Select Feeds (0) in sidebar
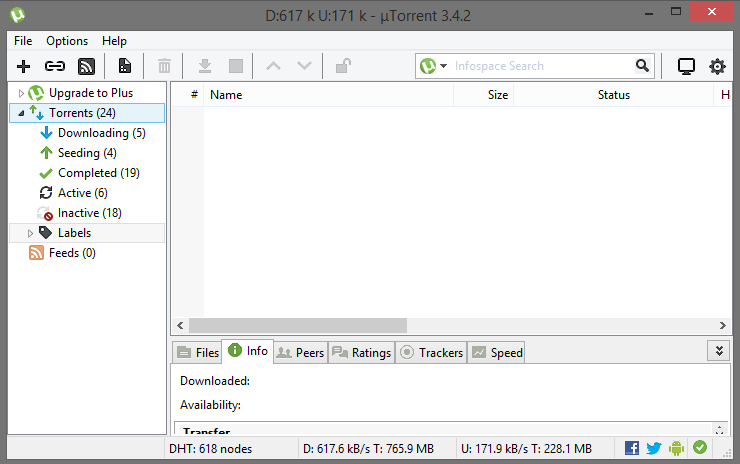The height and width of the screenshot is (464, 740). coord(72,253)
